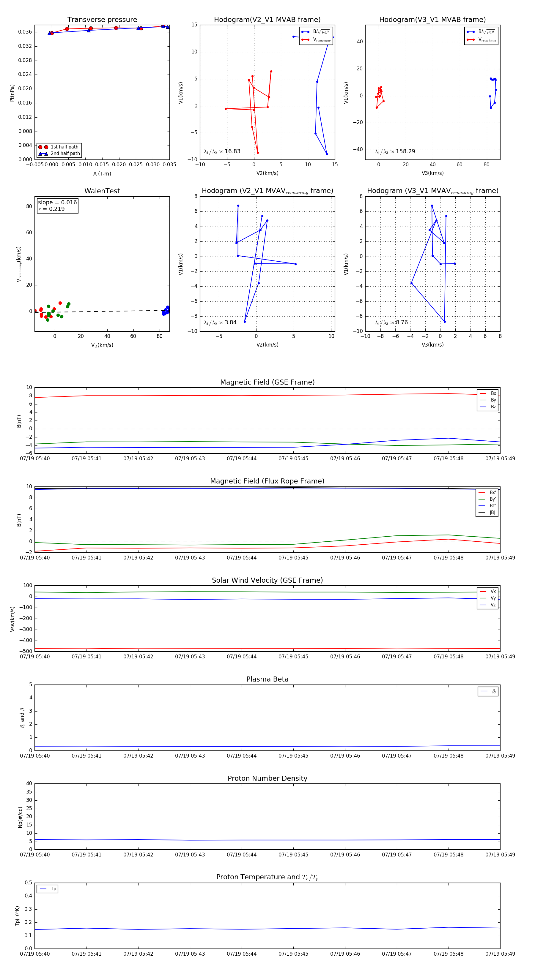This screenshot has width=535, height=980.
Task: Click the 'Hodogram(V2_V1 MVAB frame)' title
Action: click(267, 20)
